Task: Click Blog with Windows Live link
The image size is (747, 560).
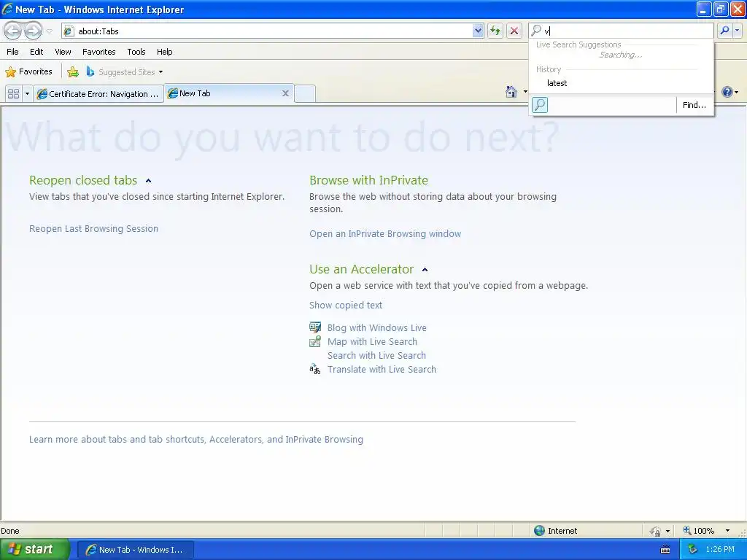Action: 377,327
